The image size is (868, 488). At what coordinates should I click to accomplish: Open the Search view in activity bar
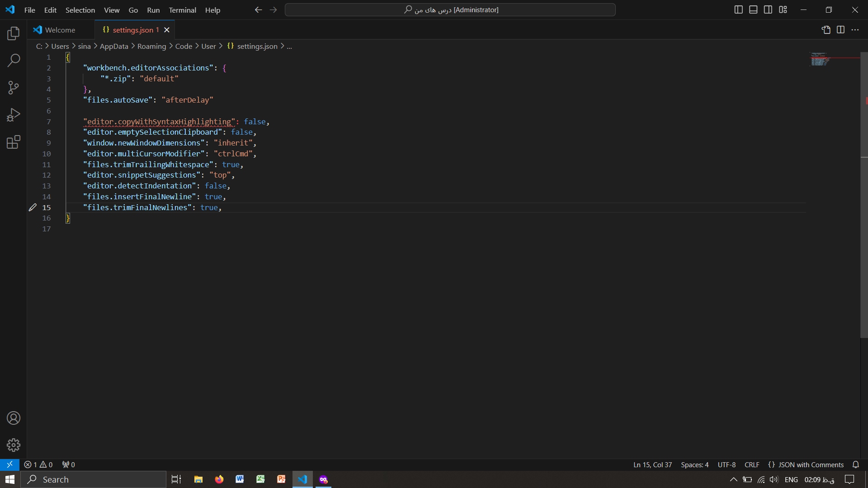pos(14,60)
